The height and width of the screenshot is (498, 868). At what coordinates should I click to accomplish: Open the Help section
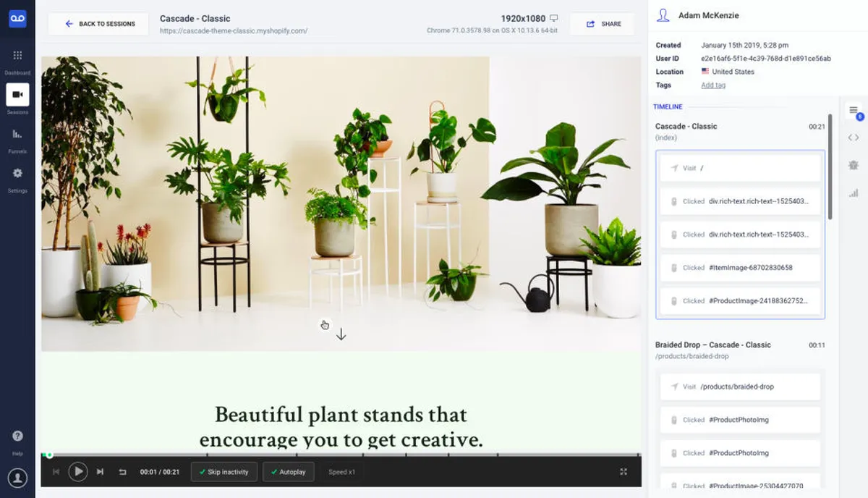point(17,442)
